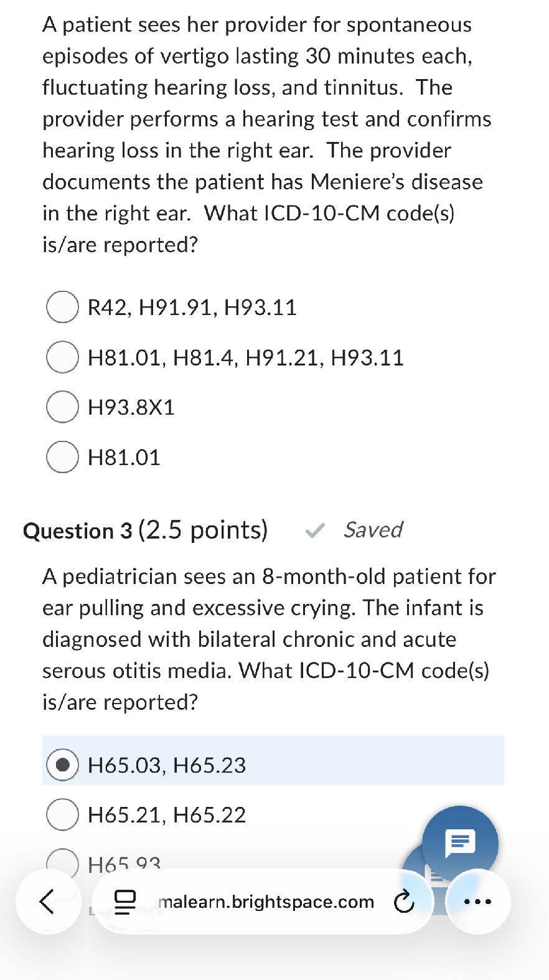The height and width of the screenshot is (980, 549).
Task: Select the H81.01 answer option
Action: (62, 457)
